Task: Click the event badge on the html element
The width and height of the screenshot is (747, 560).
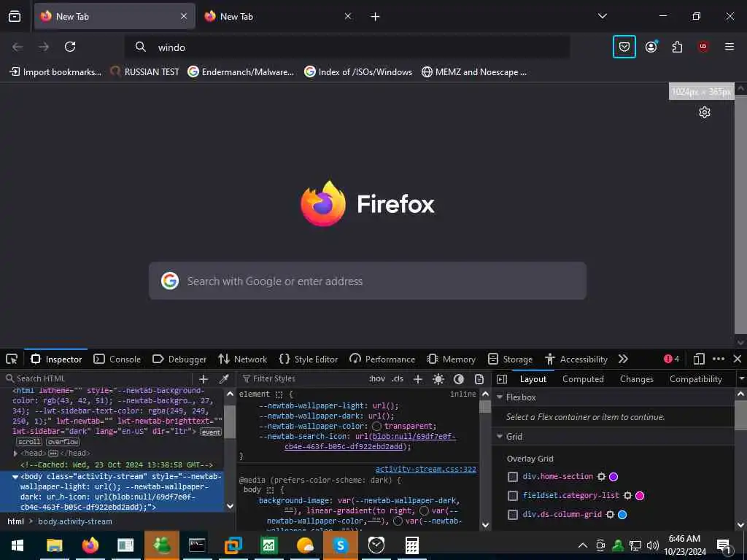Action: [211, 432]
